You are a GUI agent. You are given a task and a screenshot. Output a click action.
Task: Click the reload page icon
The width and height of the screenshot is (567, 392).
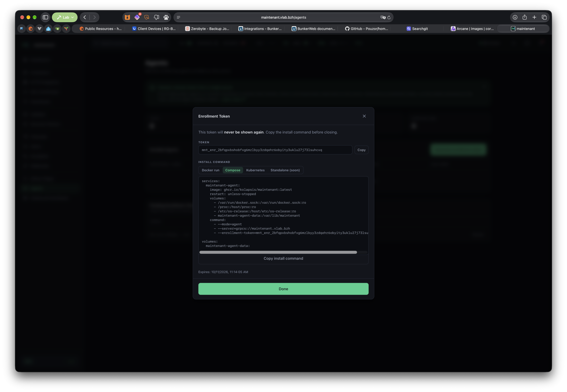pyautogui.click(x=389, y=17)
